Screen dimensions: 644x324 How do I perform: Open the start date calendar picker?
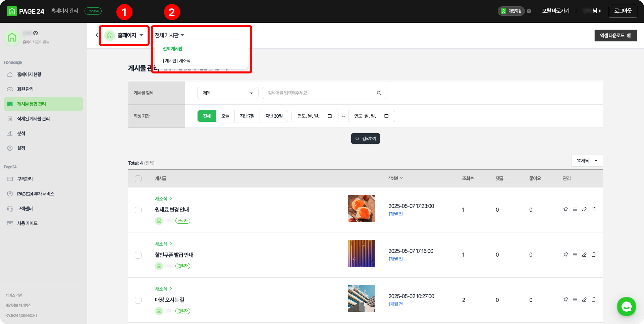pyautogui.click(x=330, y=116)
